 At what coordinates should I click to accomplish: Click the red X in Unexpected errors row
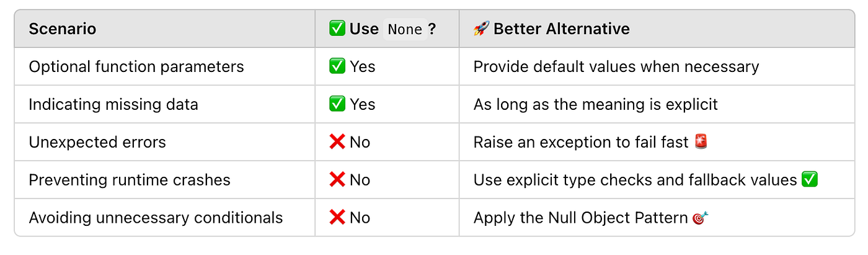click(x=337, y=142)
